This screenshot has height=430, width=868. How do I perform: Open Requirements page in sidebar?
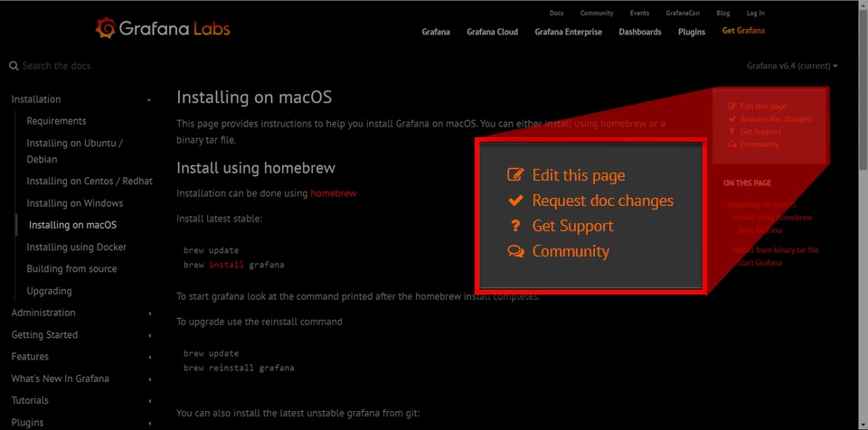[x=56, y=121]
